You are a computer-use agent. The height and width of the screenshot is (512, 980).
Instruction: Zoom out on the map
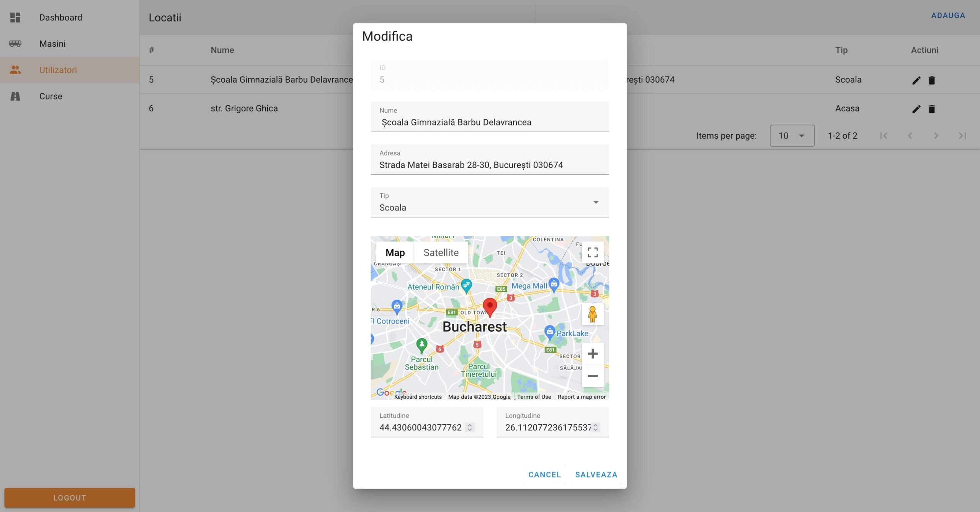click(x=593, y=376)
